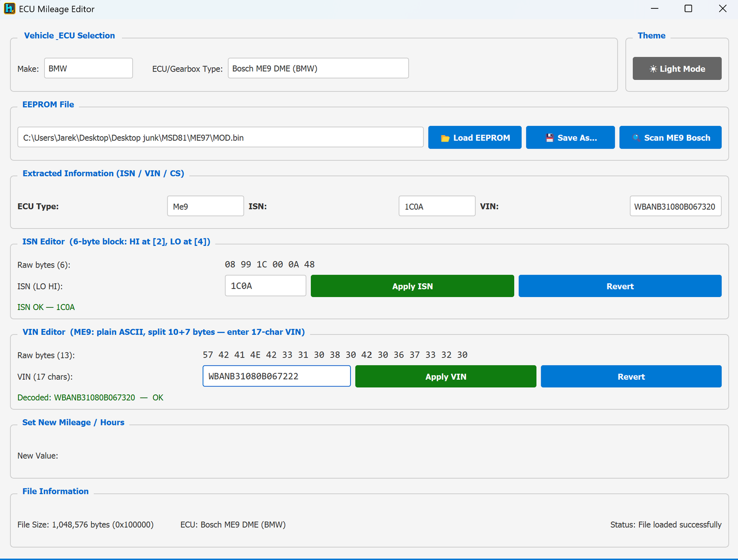Click the extracted ISN field showing 1C0A
The height and width of the screenshot is (560, 738).
pos(437,206)
